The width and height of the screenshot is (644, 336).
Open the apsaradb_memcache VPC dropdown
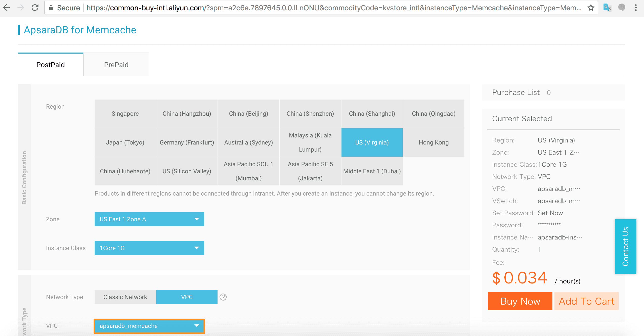[149, 326]
